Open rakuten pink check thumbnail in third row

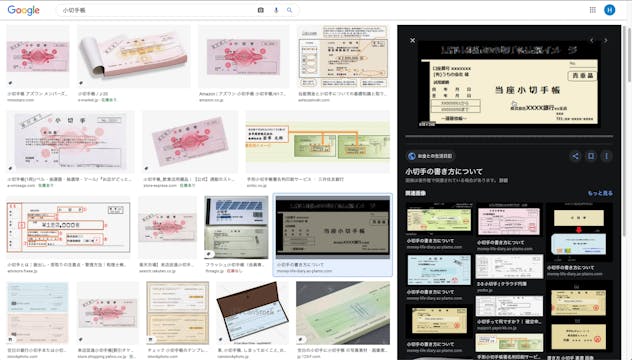coord(167,228)
